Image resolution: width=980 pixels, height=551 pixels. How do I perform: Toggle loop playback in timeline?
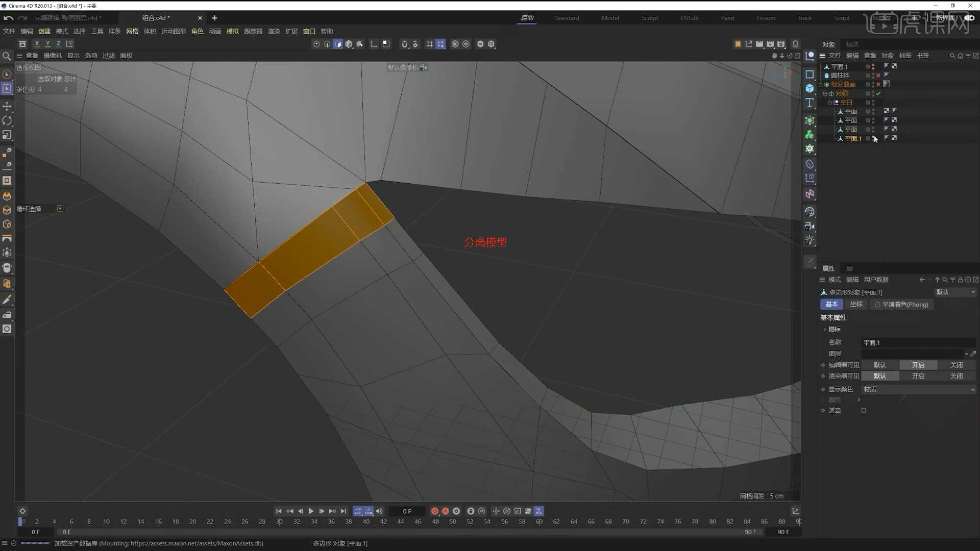(358, 511)
